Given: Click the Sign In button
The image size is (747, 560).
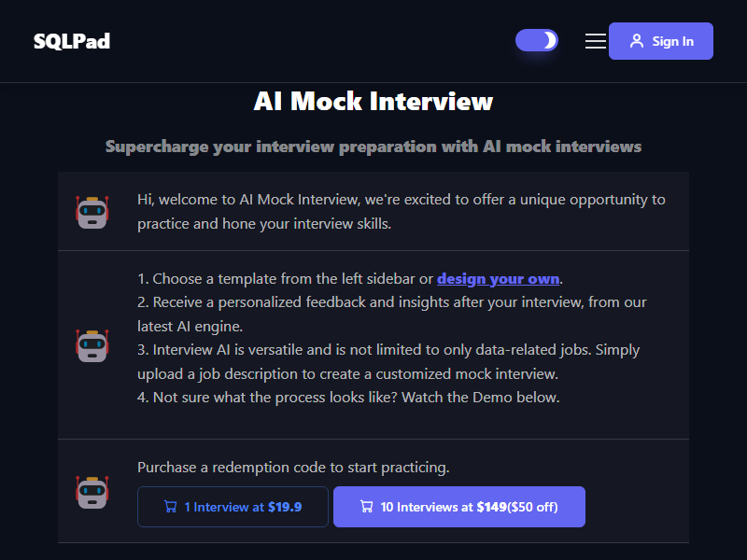Looking at the screenshot, I should pos(661,41).
